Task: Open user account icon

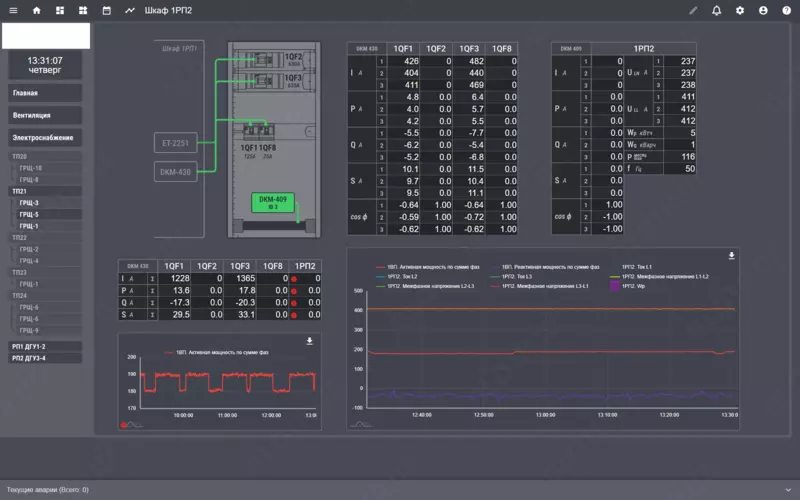Action: (x=763, y=10)
